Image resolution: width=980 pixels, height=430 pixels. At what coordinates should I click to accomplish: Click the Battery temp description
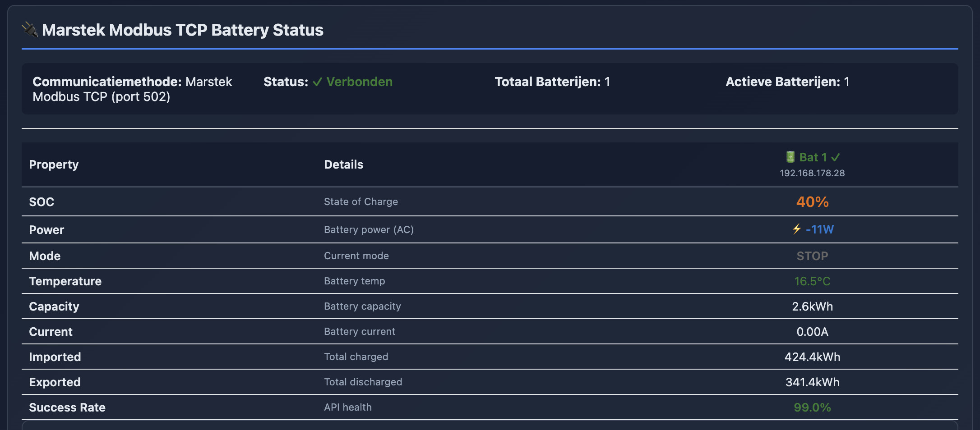(355, 281)
